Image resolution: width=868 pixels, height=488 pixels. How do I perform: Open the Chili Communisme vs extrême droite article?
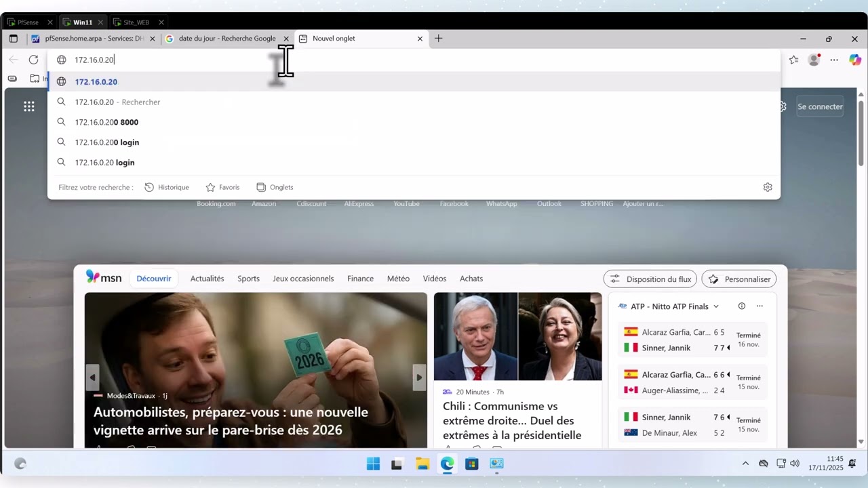click(x=512, y=420)
